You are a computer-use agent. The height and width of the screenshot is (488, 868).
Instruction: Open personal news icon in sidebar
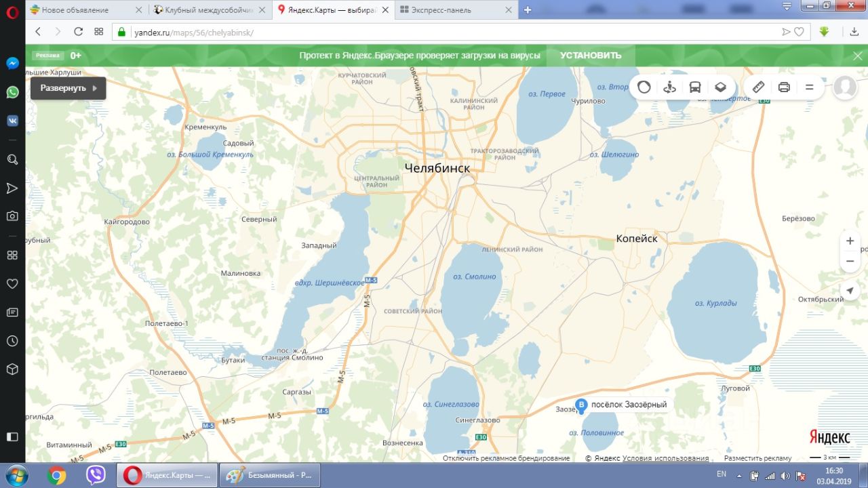(x=12, y=312)
